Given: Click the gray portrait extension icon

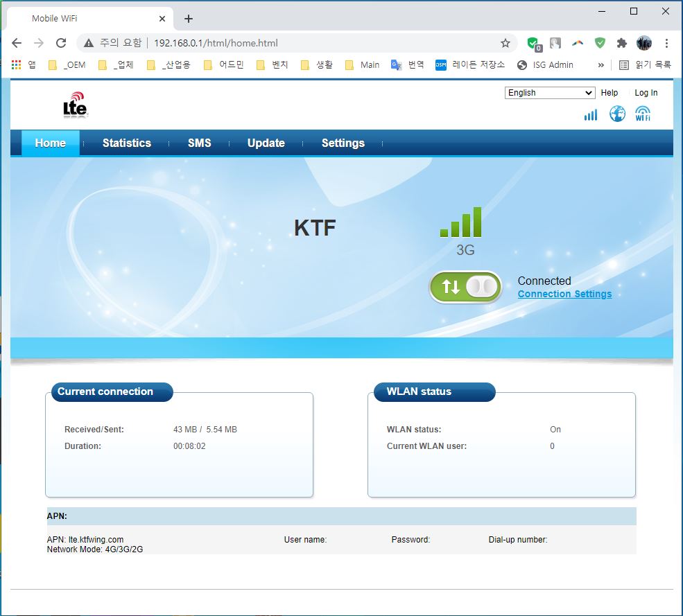Looking at the screenshot, I should (555, 43).
